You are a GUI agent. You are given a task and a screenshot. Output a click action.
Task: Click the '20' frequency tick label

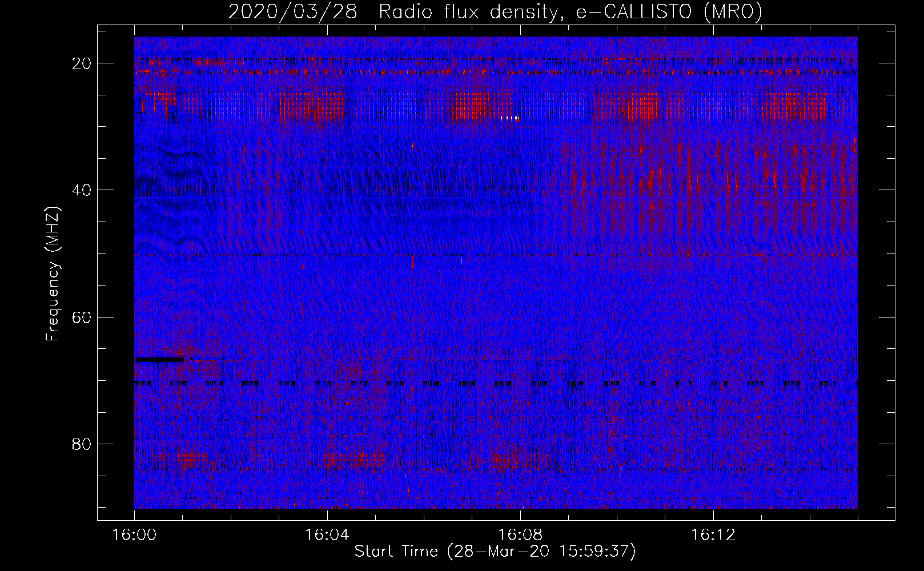[x=82, y=63]
